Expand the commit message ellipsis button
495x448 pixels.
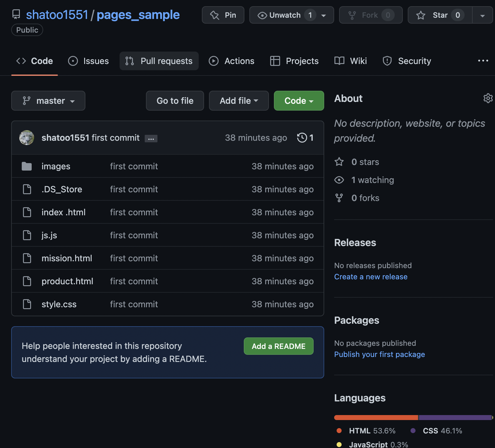(151, 139)
